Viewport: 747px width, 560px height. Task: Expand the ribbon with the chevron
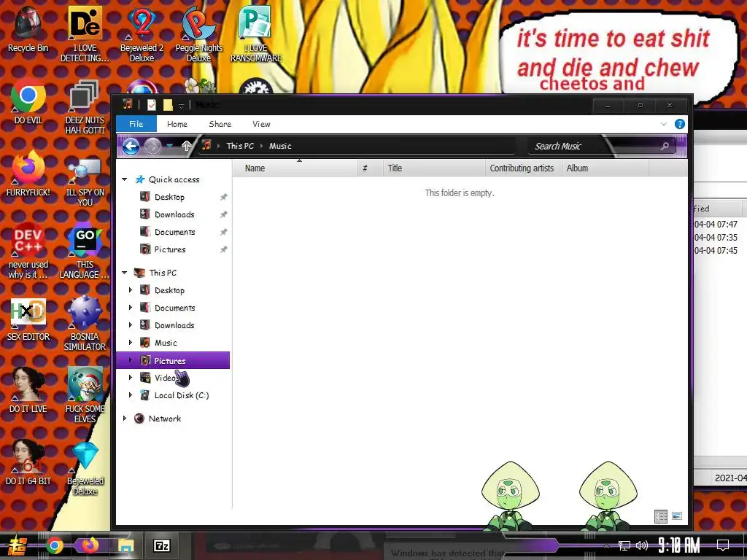(664, 124)
